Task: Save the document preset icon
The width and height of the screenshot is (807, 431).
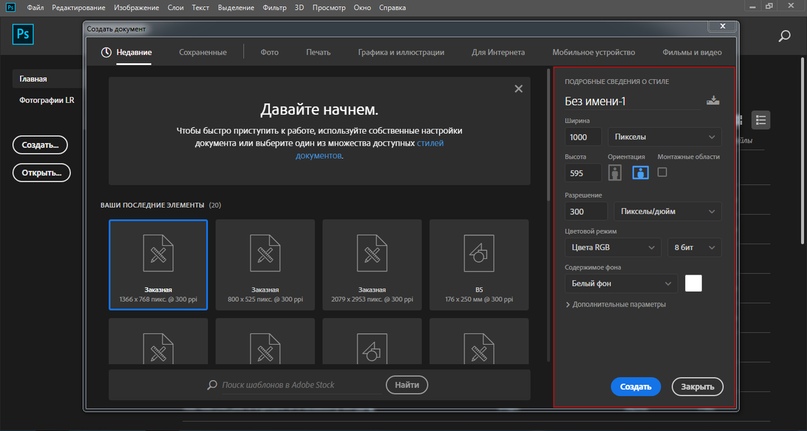Action: pyautogui.click(x=713, y=100)
